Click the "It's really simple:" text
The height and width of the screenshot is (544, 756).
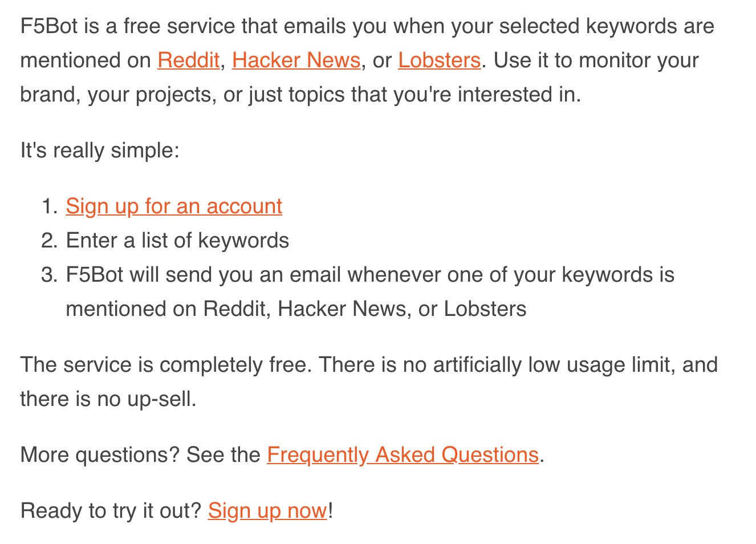click(100, 151)
